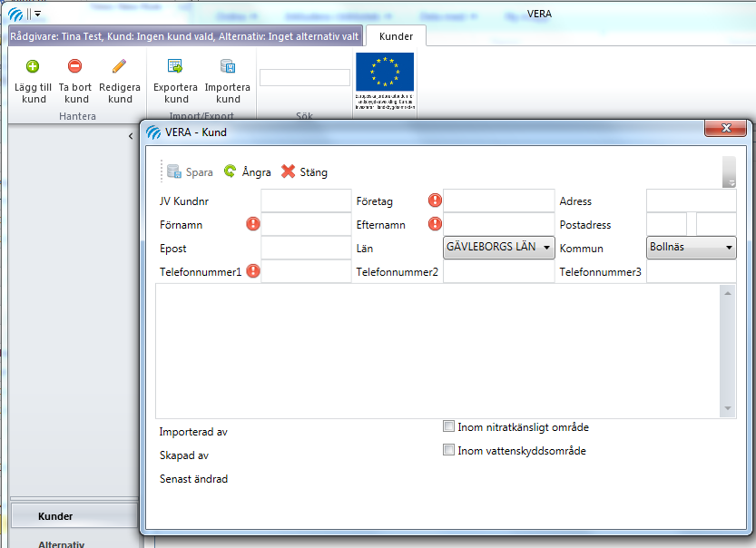Enable Inom nitratkänsligt område checkbox

[448, 426]
